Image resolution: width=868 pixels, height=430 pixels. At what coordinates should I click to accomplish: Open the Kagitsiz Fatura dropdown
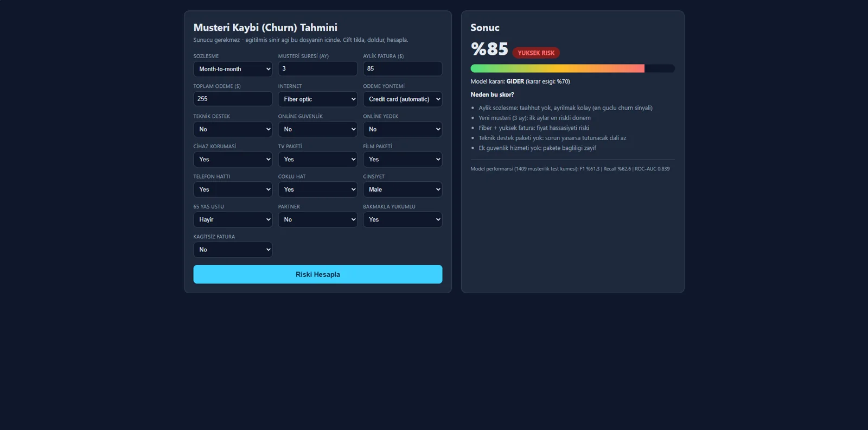(x=233, y=250)
